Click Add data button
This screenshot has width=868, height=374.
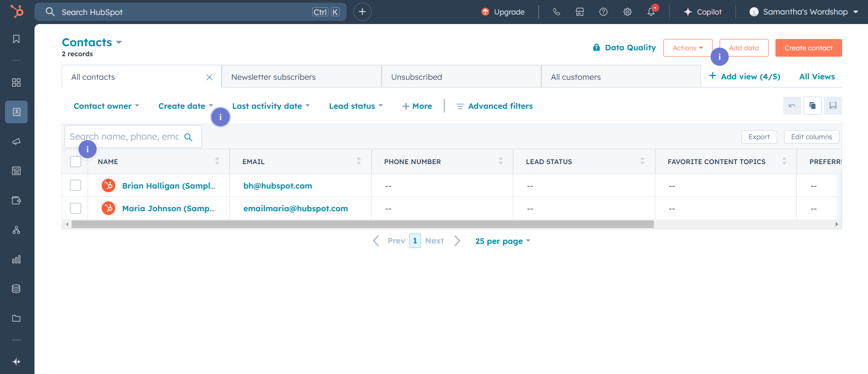744,48
